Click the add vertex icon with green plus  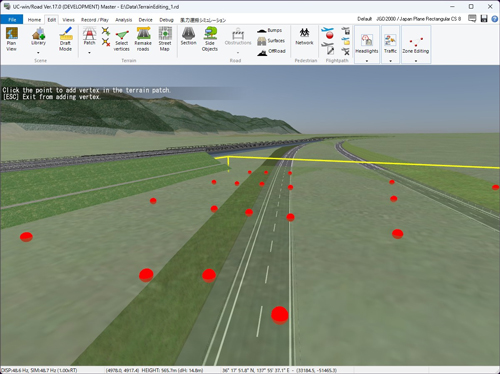tap(106, 31)
